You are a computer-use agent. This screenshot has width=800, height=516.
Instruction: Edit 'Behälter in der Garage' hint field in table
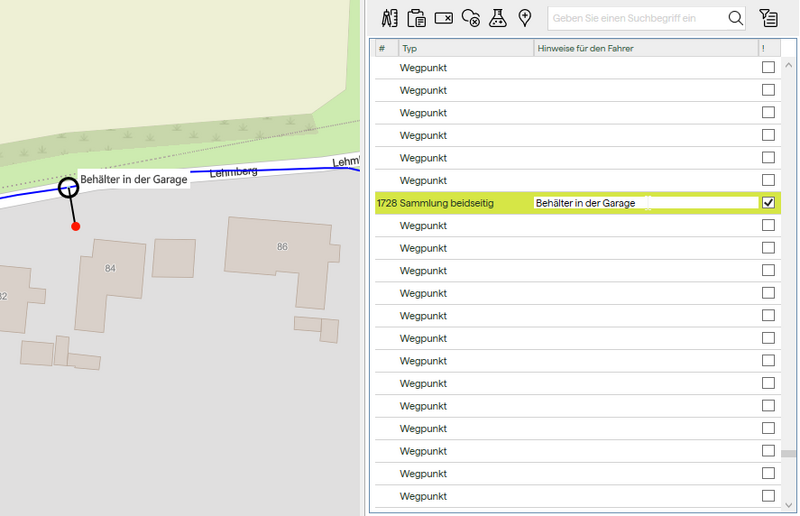coord(645,203)
